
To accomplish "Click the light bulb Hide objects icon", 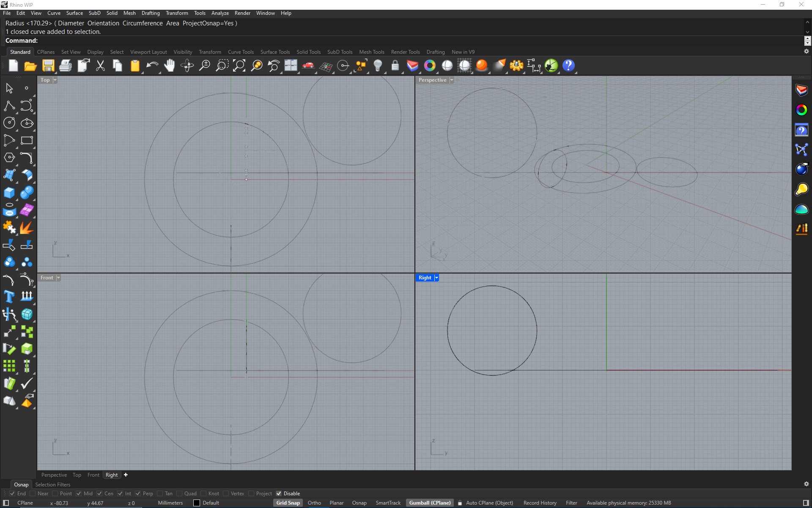I will [x=378, y=66].
